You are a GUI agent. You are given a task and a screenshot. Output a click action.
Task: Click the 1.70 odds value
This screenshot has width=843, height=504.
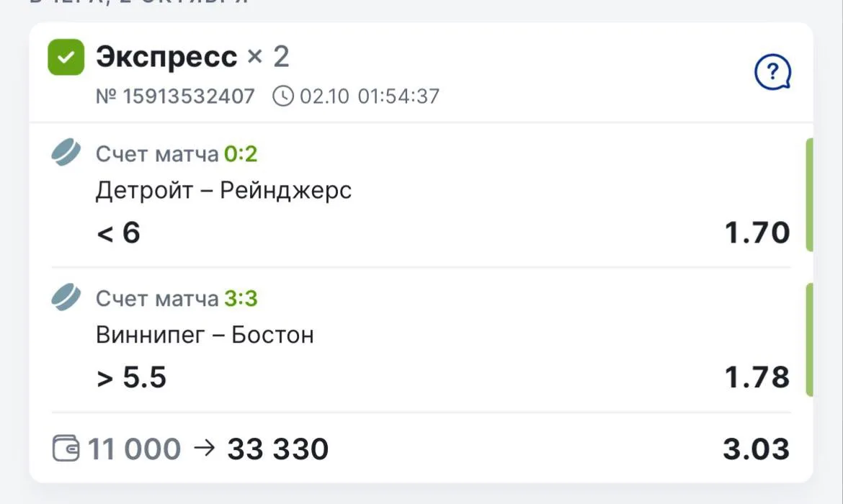point(757,233)
